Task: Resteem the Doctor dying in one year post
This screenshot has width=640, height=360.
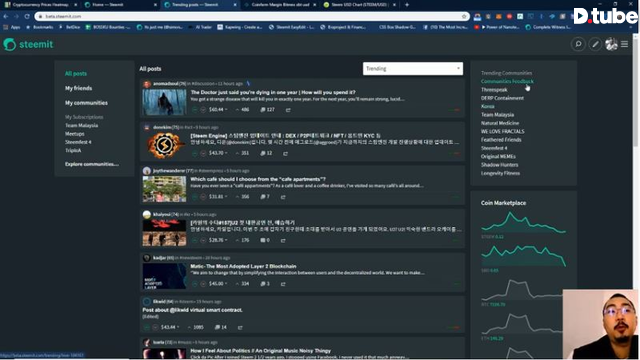Action: 288,110
